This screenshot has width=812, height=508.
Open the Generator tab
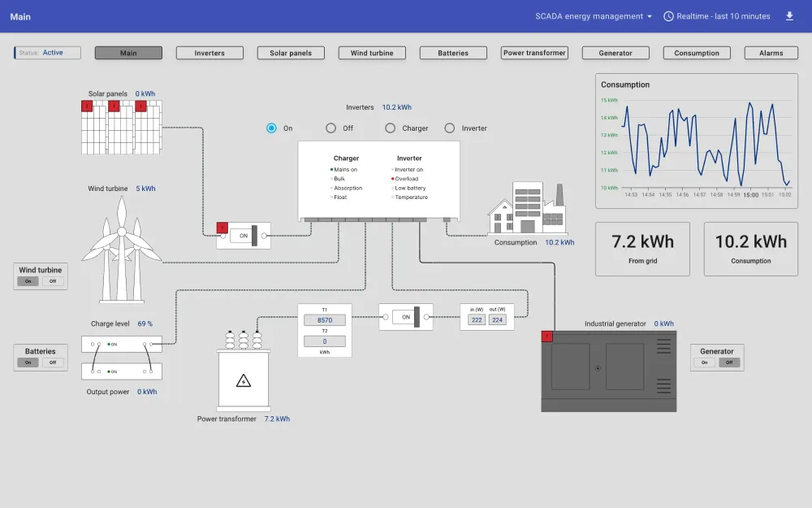point(615,53)
